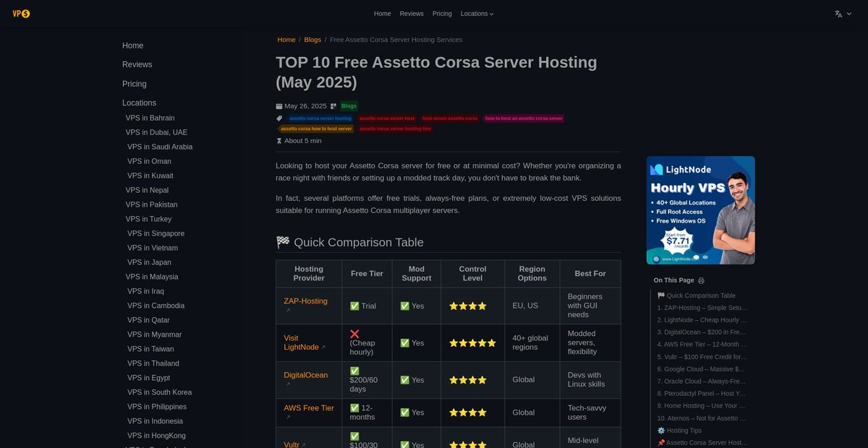Open Home in top navigation bar
The width and height of the screenshot is (868, 448).
383,14
